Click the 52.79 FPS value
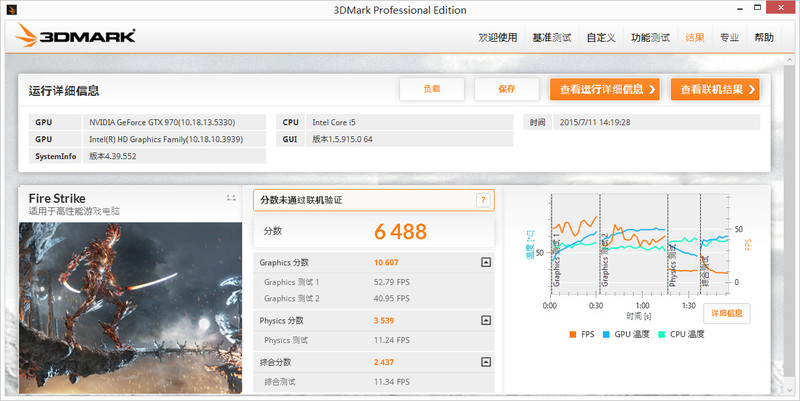The width and height of the screenshot is (800, 401). (391, 282)
